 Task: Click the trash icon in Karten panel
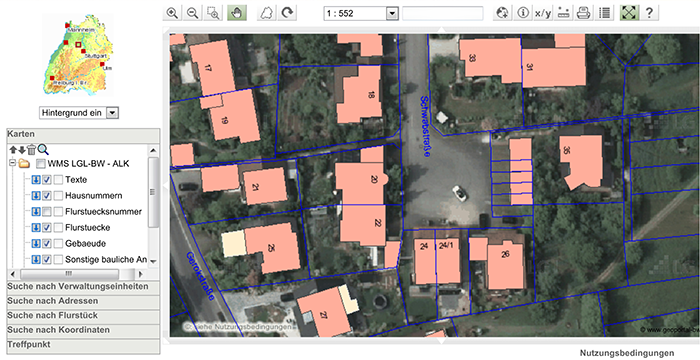click(31, 150)
